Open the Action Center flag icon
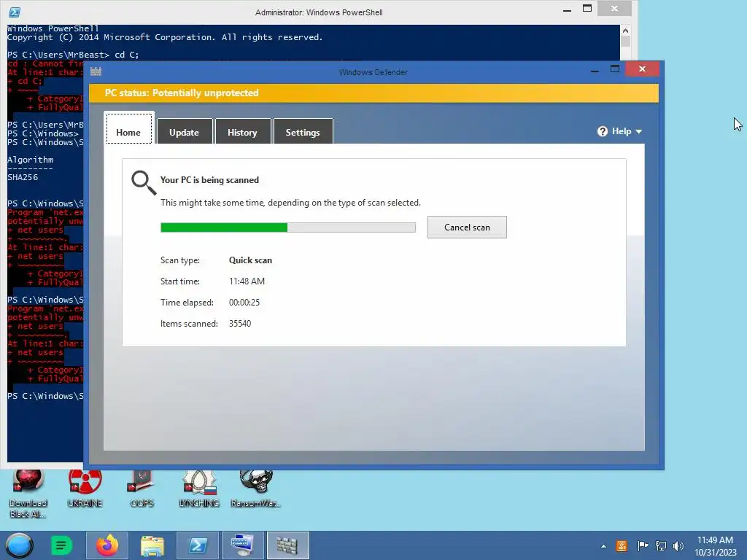 pyautogui.click(x=642, y=546)
